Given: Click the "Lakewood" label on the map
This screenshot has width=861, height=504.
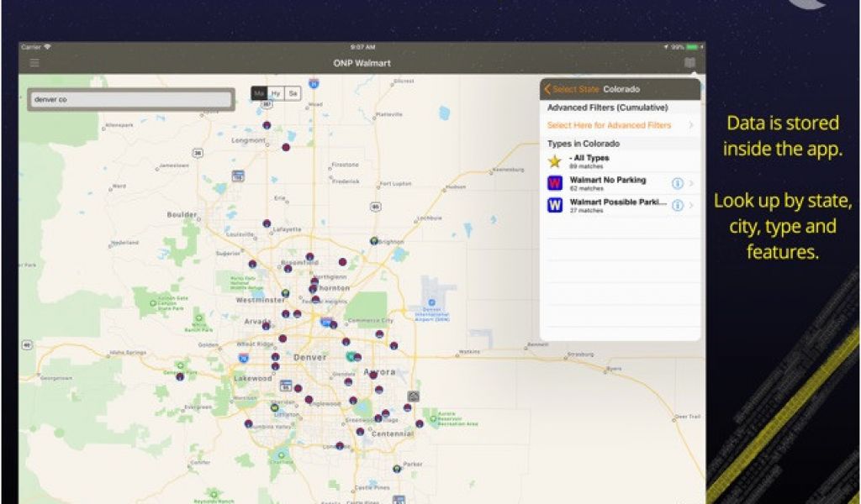Looking at the screenshot, I should tap(252, 378).
